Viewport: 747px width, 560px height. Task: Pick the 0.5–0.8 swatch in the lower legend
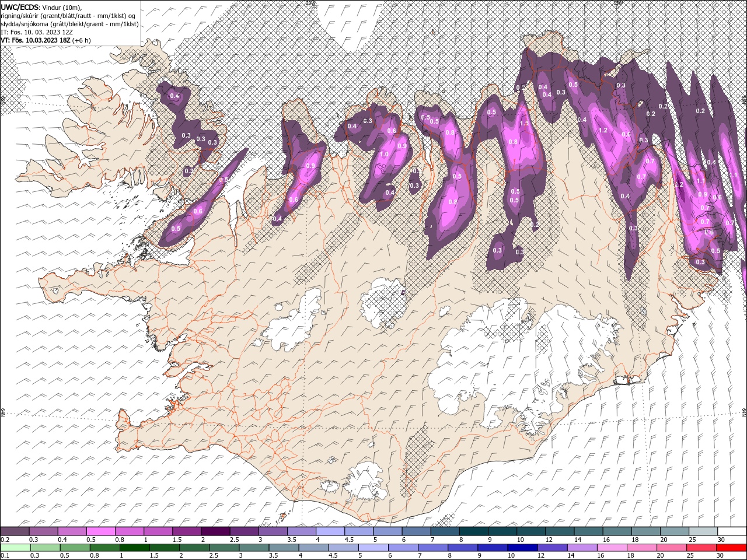(75, 548)
